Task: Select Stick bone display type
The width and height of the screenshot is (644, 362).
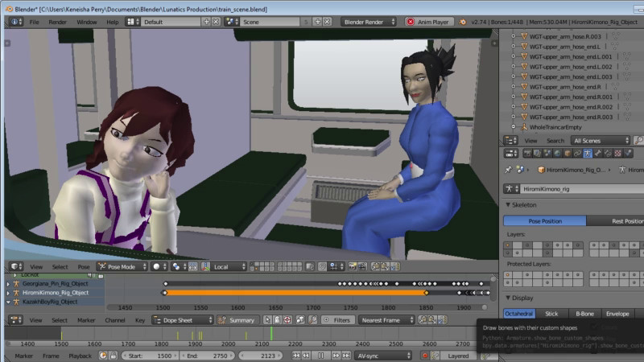Action: (551, 314)
